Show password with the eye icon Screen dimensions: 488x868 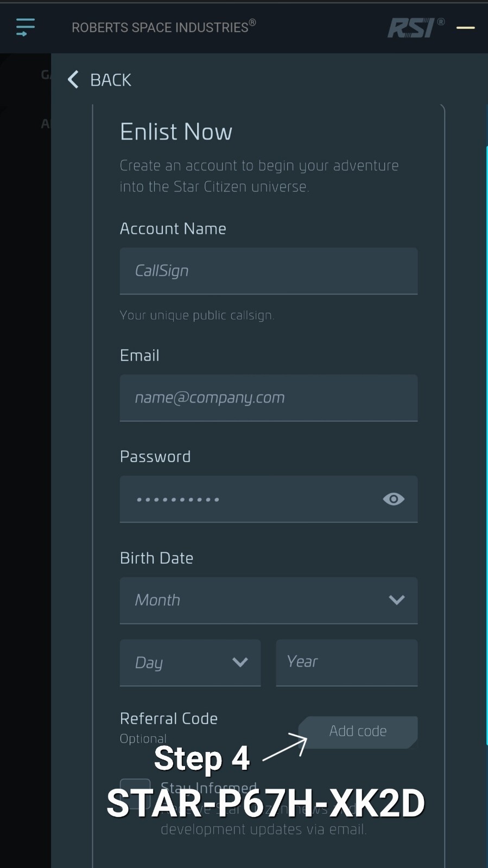pyautogui.click(x=394, y=499)
